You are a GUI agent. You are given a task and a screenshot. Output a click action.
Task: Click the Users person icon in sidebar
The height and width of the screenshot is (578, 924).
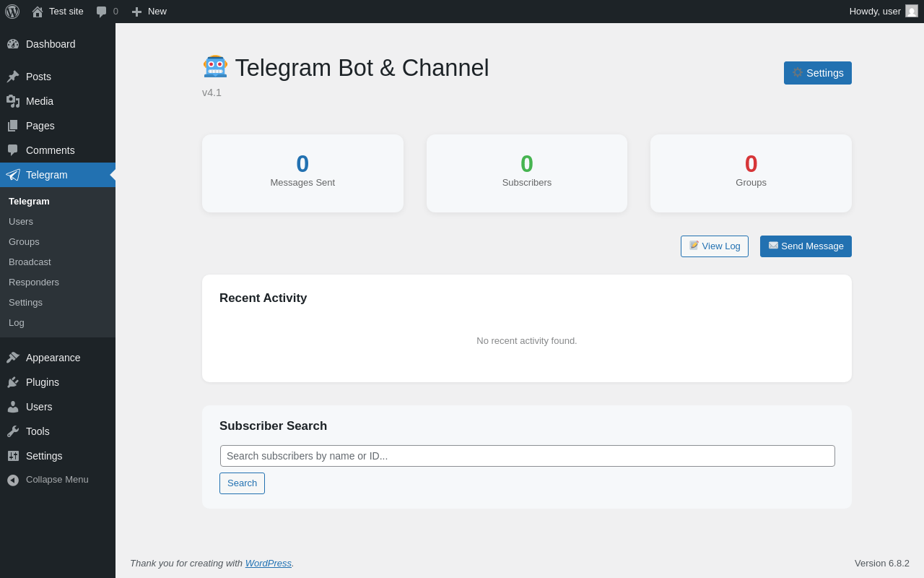(13, 407)
